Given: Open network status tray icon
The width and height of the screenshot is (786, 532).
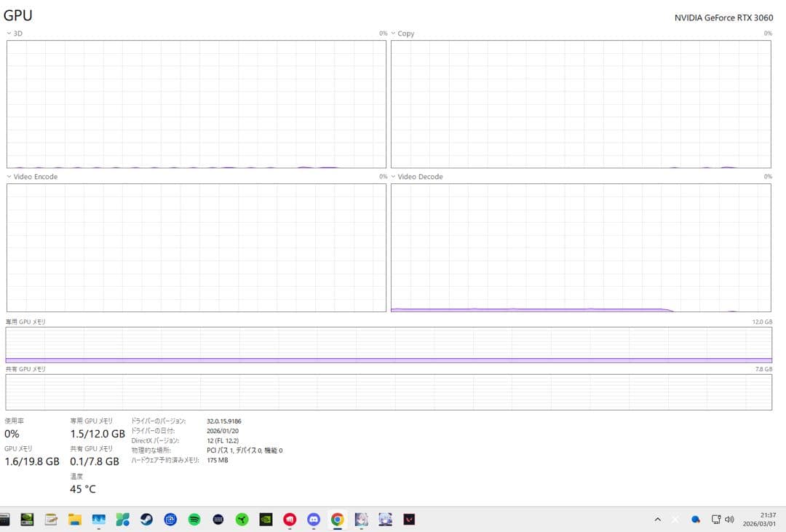Looking at the screenshot, I should click(716, 520).
